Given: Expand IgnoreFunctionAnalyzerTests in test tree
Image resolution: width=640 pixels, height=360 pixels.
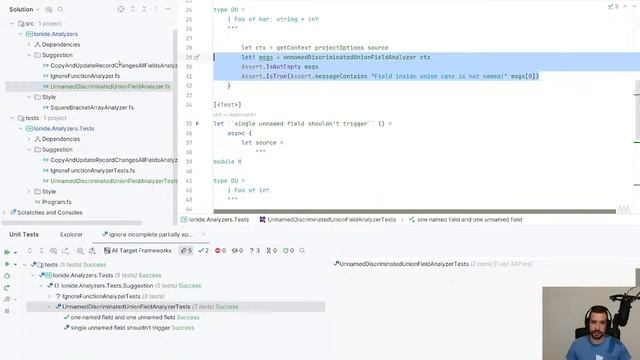Looking at the screenshot, I should [x=49, y=296].
